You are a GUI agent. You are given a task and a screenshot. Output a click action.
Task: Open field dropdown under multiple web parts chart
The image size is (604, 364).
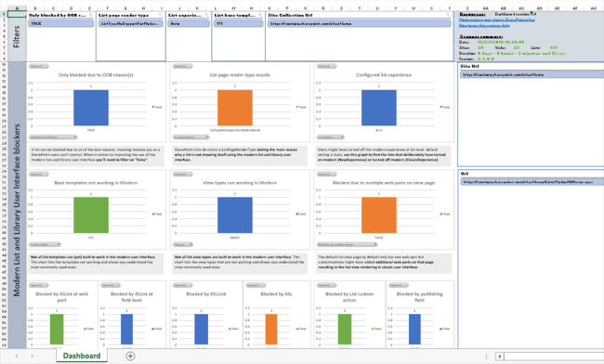[348, 244]
